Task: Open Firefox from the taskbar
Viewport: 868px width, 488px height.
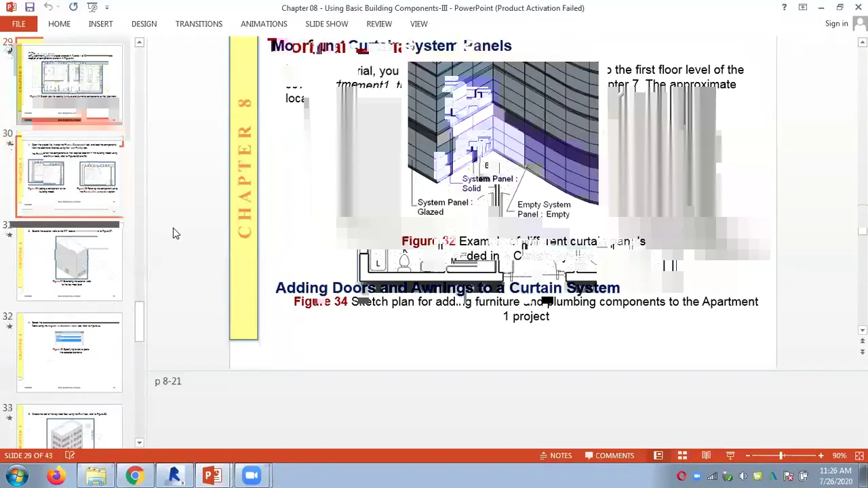Action: coord(56,476)
